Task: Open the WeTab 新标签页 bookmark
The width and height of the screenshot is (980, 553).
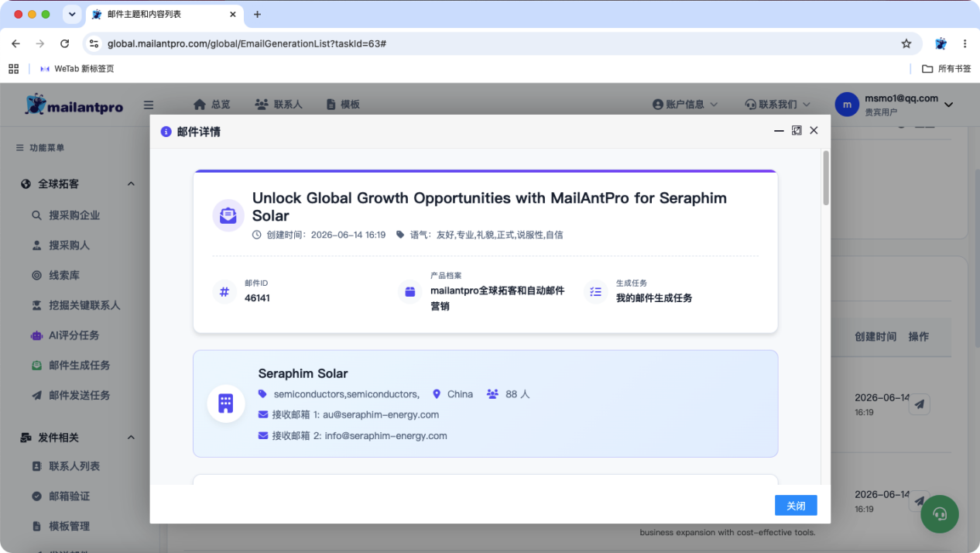Action: point(77,69)
